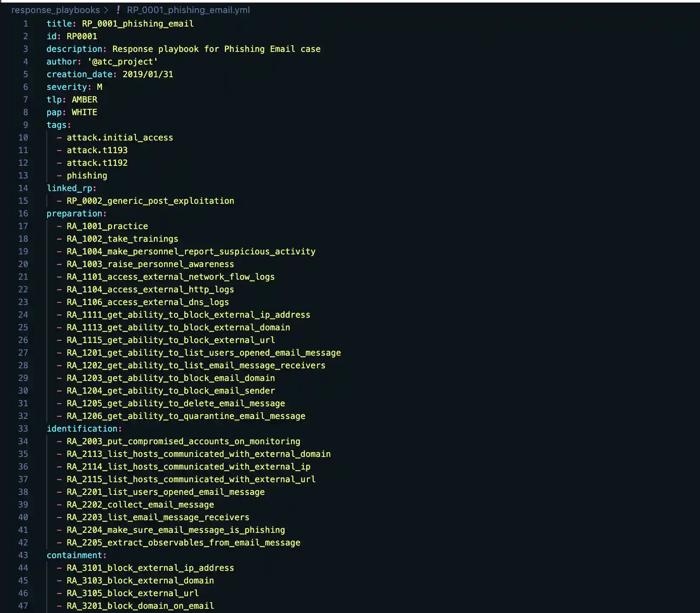Place cursor on the tags key
Viewport: 700px width, 613px height.
point(57,125)
